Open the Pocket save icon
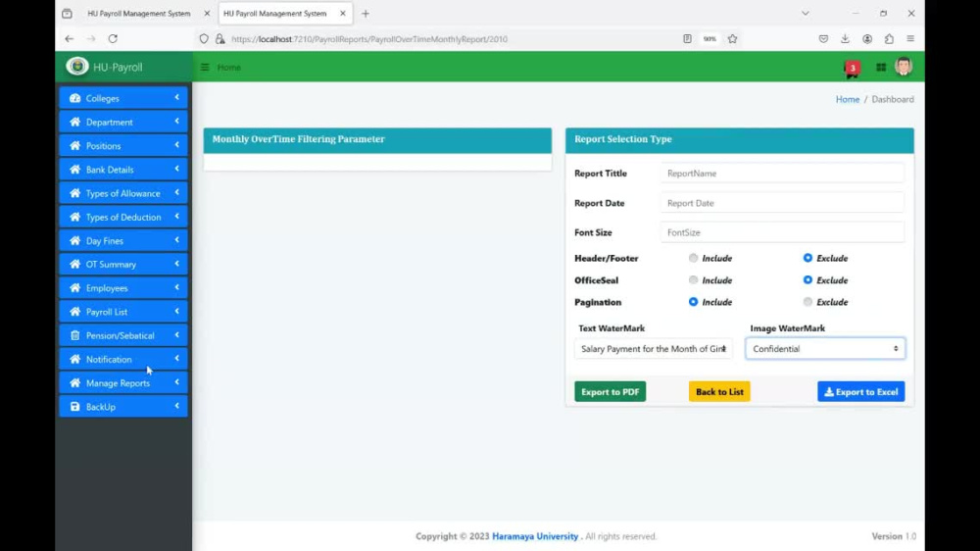Image resolution: width=980 pixels, height=551 pixels. click(x=823, y=39)
